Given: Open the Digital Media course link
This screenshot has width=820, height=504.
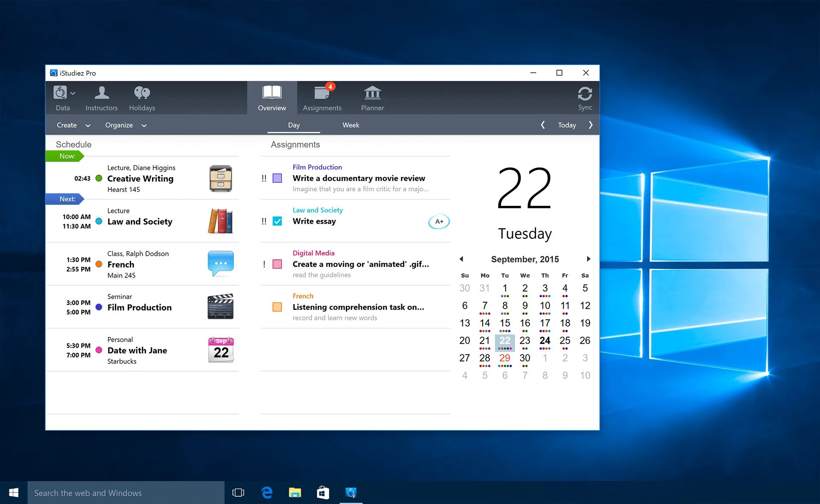Looking at the screenshot, I should click(x=313, y=253).
